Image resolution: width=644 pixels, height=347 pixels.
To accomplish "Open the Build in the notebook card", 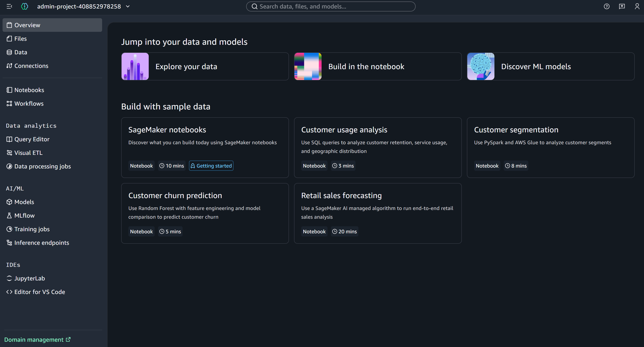I will pos(378,66).
